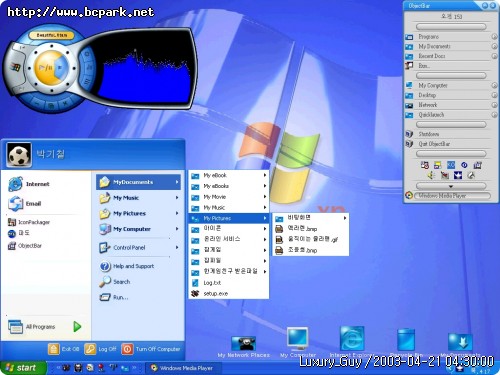The height and width of the screenshot is (375, 500).
Task: Expand the 아이콘 folder in submenu
Action: 229,229
